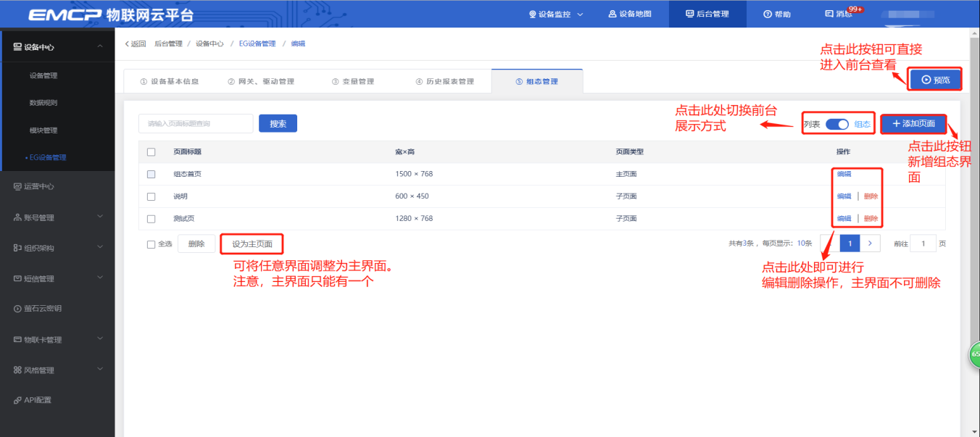The image size is (980, 437).
Task: Expand the 物联卡管理 sidebar menu
Action: pyautogui.click(x=100, y=339)
